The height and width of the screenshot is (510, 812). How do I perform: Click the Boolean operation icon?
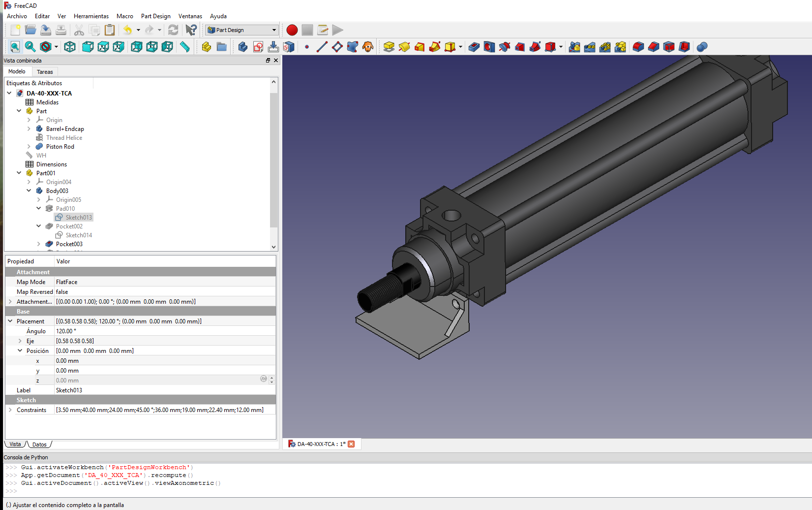tap(702, 47)
